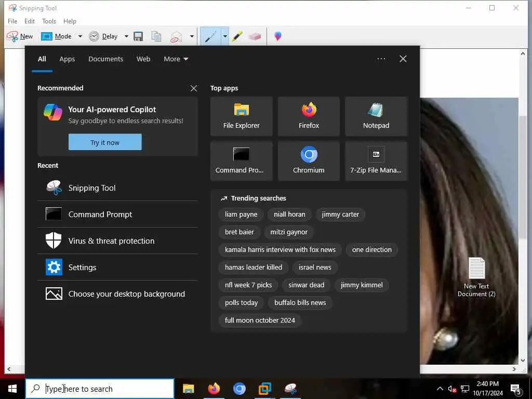Click the muted volume tray icon
532x399 pixels.
tap(452, 389)
